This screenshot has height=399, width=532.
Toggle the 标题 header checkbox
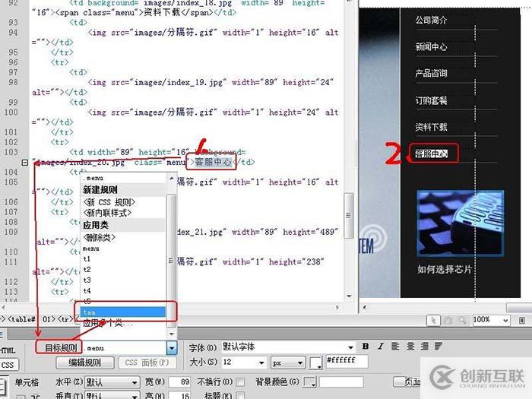[240, 396]
